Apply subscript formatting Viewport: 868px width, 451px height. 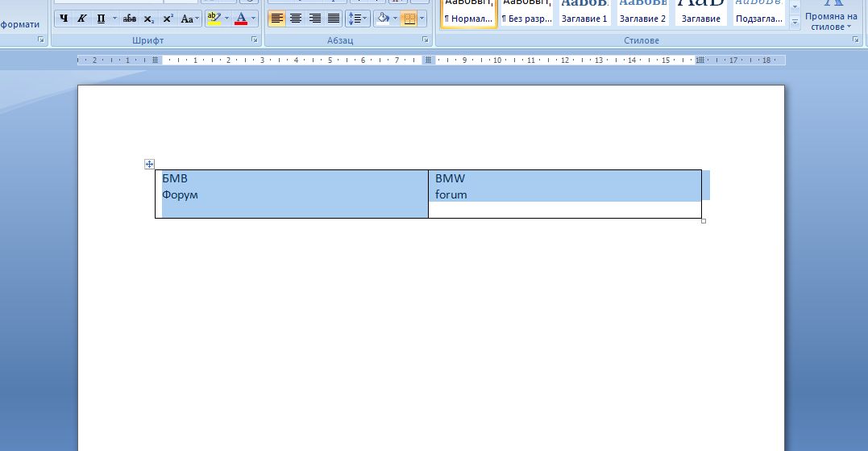(x=148, y=19)
